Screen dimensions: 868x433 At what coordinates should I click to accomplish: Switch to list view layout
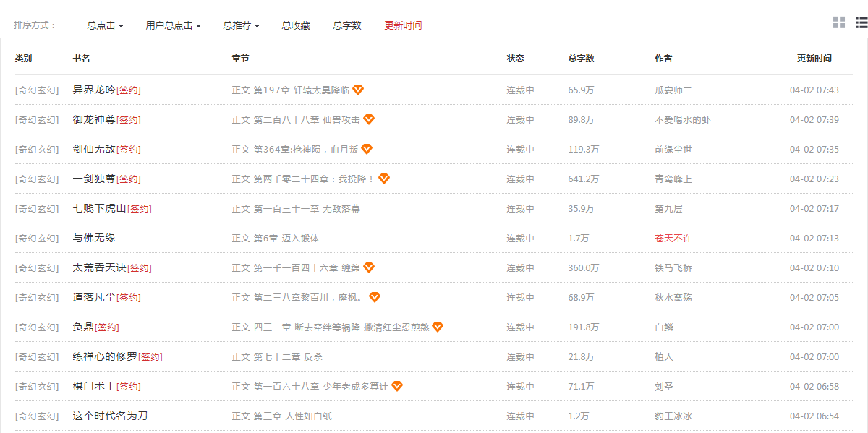pos(861,22)
